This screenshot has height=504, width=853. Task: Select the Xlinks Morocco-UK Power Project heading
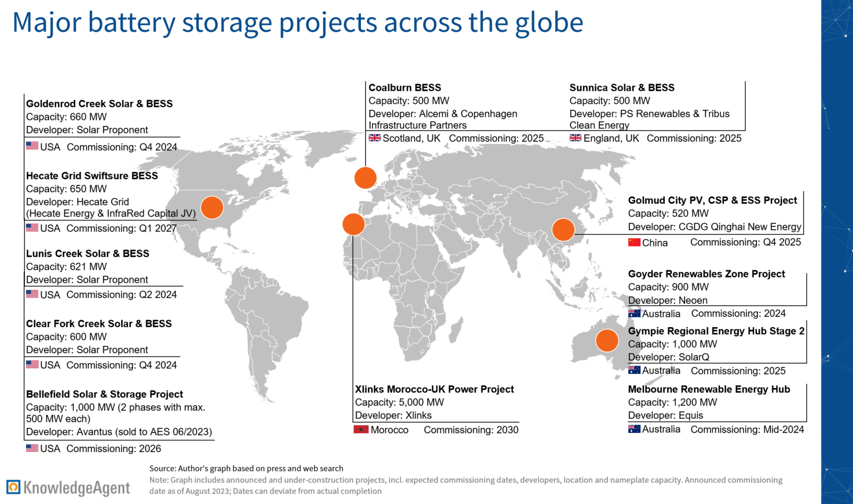click(434, 389)
